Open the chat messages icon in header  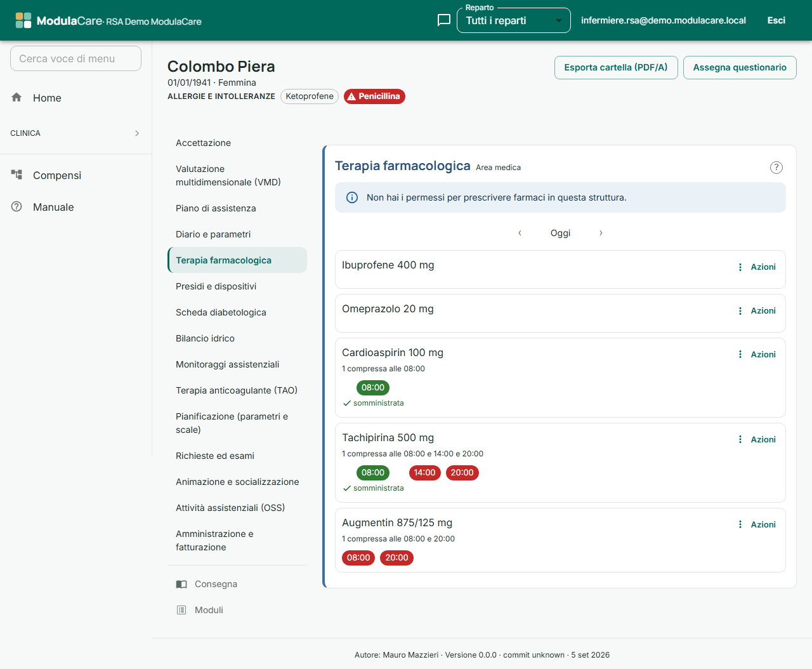point(444,20)
